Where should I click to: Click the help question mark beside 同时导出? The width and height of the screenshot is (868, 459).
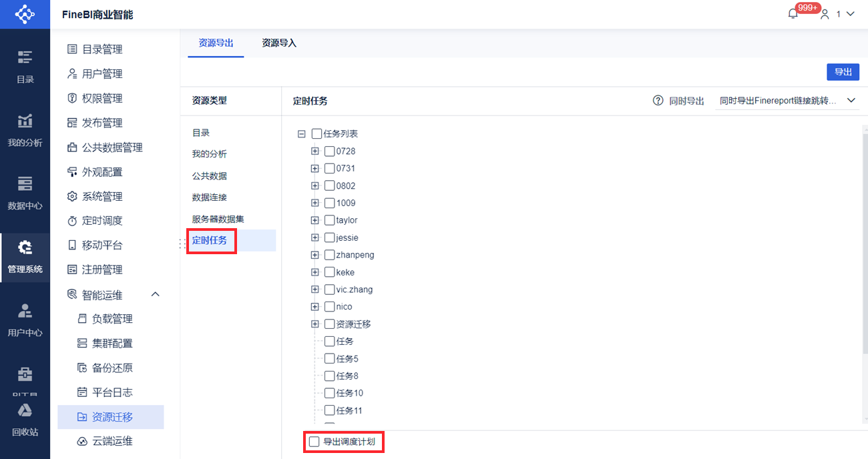point(658,101)
